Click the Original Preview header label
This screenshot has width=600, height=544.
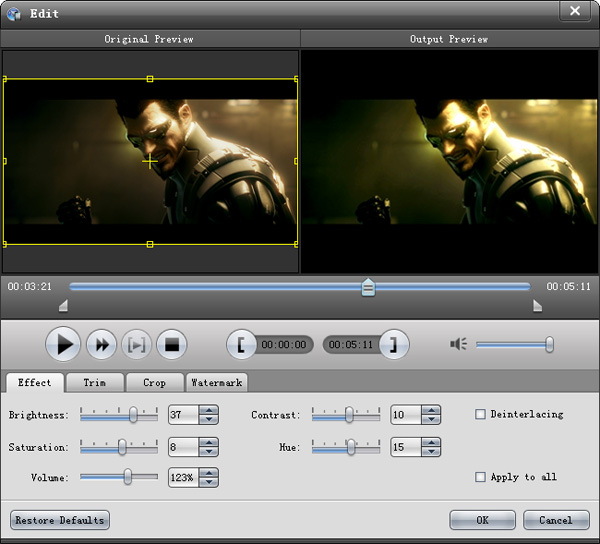point(149,39)
